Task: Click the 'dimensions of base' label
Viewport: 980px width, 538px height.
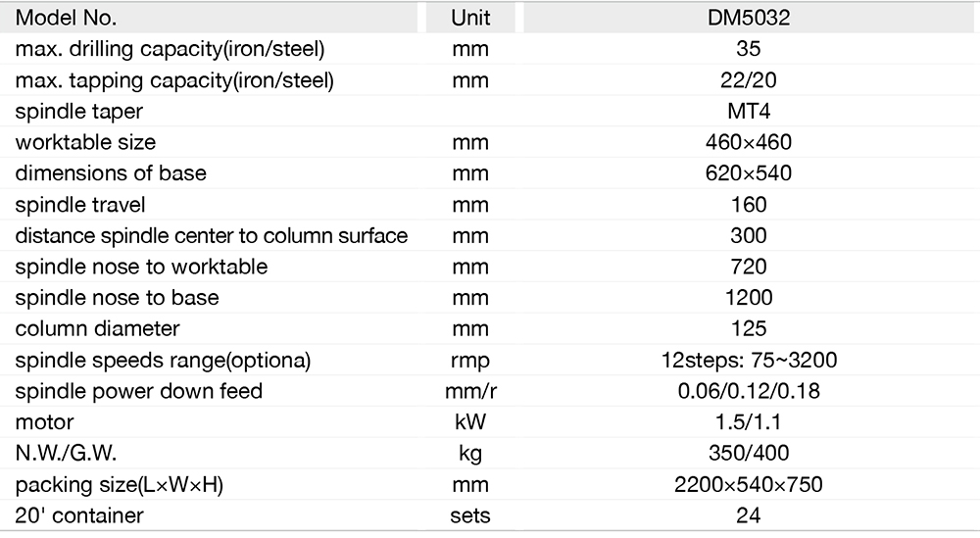Action: [111, 173]
